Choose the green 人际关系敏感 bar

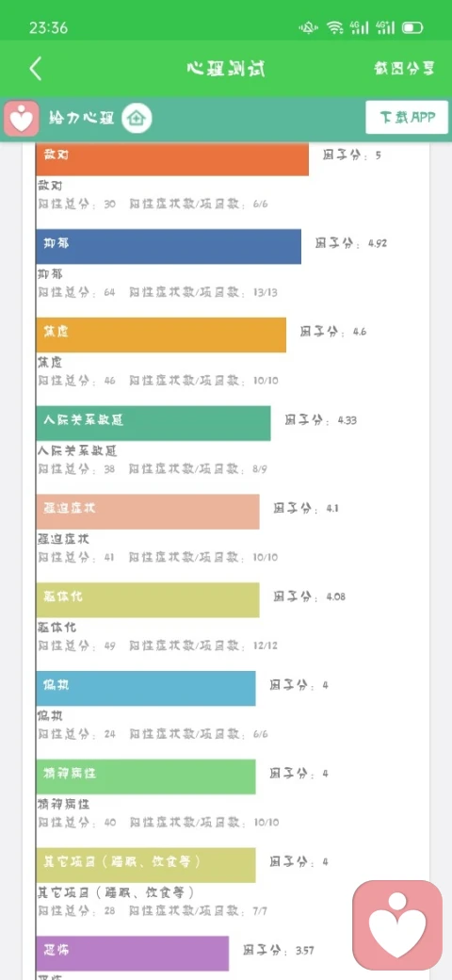pos(153,423)
